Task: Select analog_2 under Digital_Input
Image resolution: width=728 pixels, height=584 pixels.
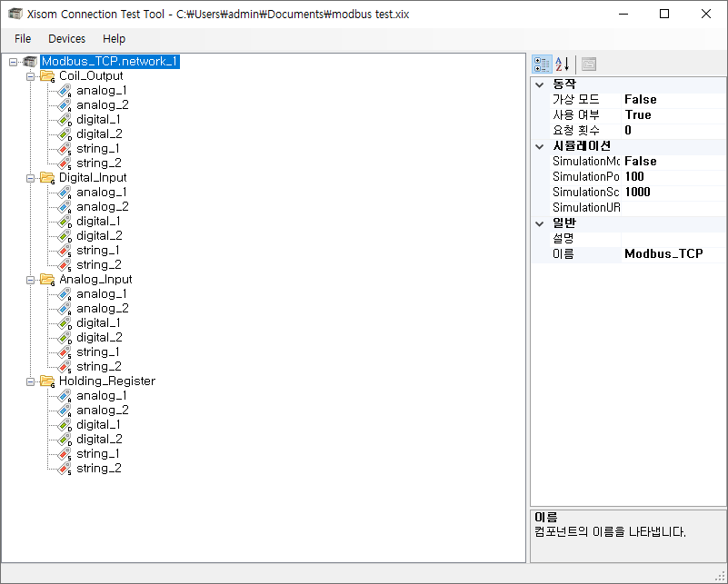Action: 102,207
